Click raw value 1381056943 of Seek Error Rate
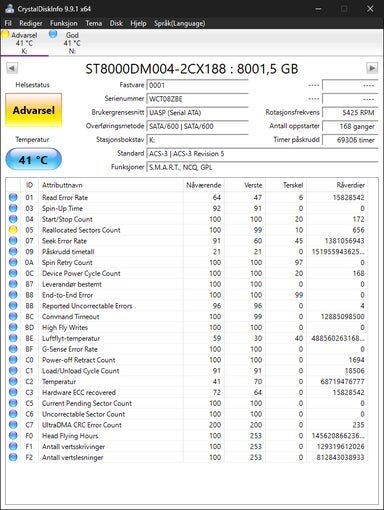Screen dimensions: 384x510 tap(345, 241)
